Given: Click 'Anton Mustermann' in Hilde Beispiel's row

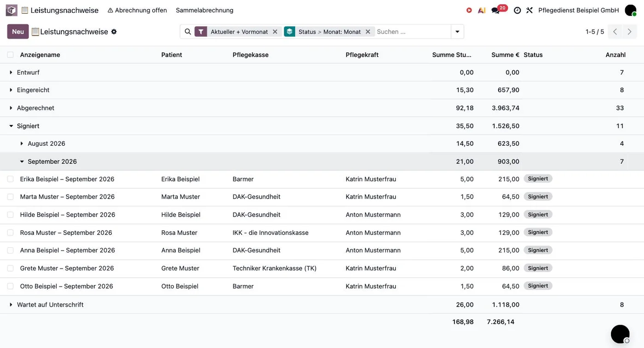Looking at the screenshot, I should pos(373,215).
